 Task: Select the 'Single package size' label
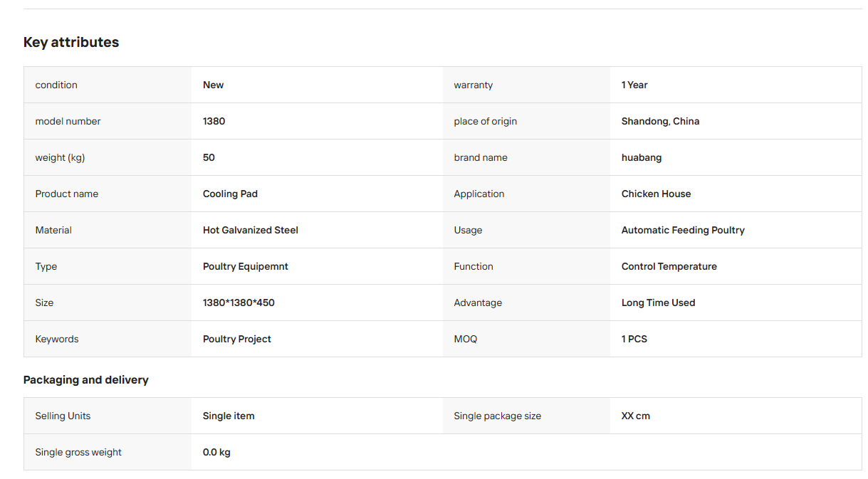pyautogui.click(x=497, y=416)
